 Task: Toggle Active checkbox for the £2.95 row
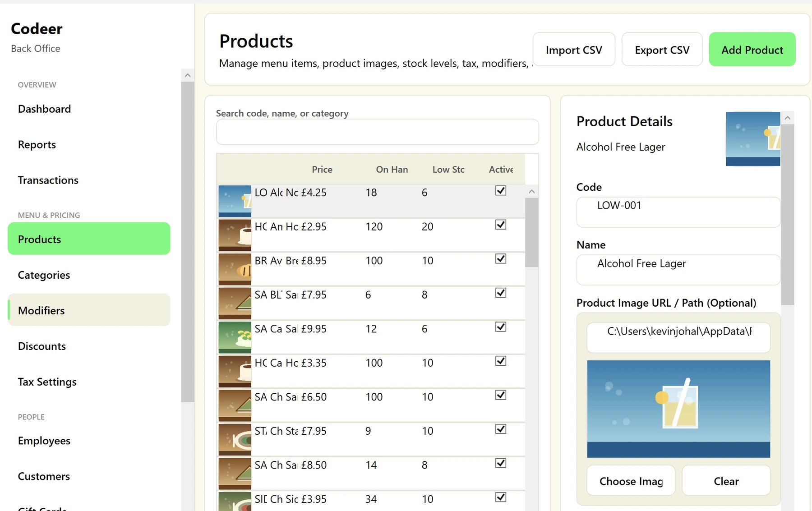[x=501, y=225]
